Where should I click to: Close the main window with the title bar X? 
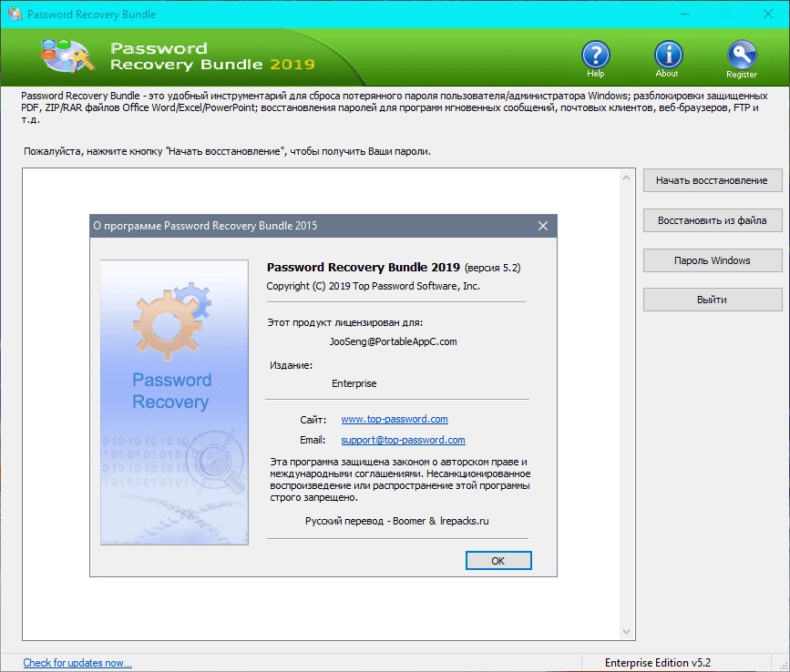(768, 14)
